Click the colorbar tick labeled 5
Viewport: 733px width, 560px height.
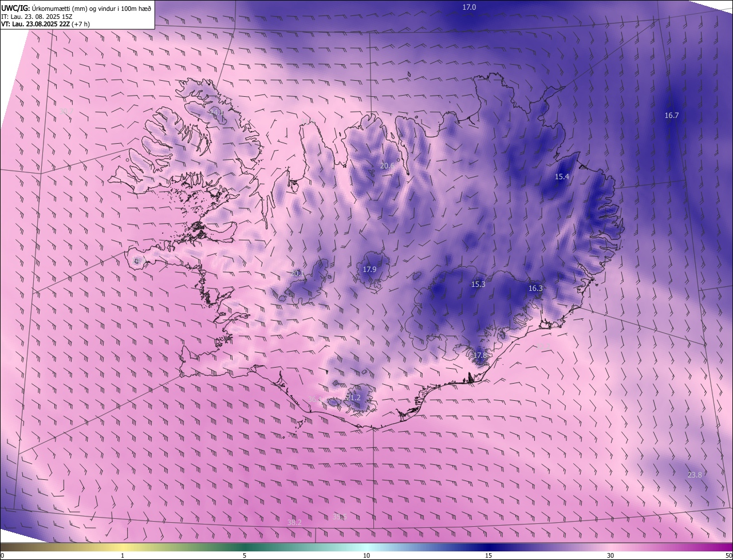tap(245, 555)
